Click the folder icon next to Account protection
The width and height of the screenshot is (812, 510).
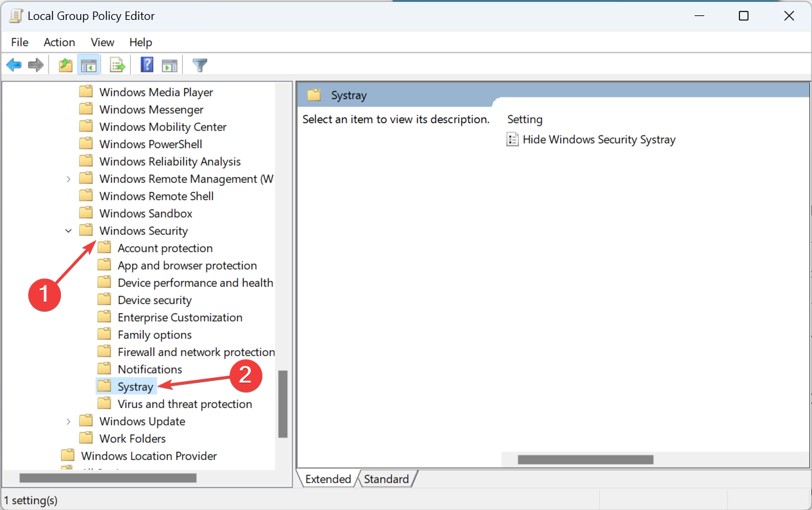105,248
